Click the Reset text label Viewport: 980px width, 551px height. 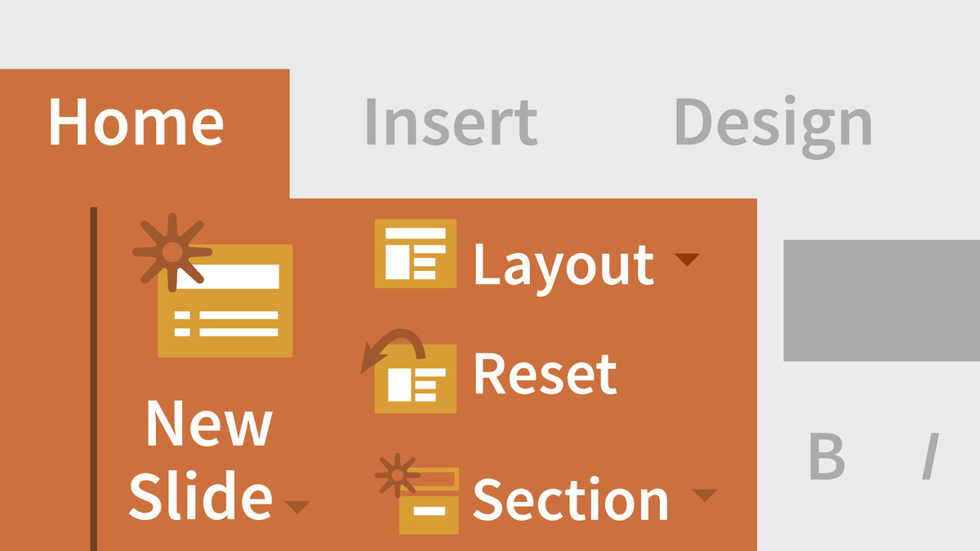[545, 375]
